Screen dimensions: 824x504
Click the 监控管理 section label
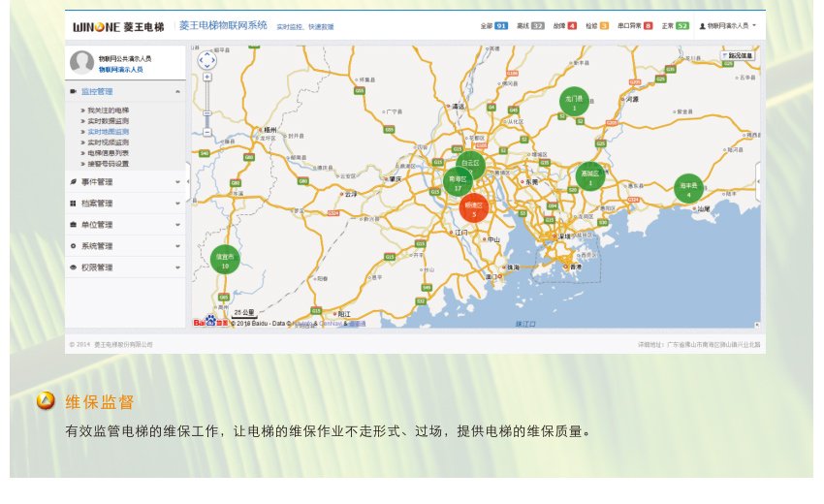(97, 91)
